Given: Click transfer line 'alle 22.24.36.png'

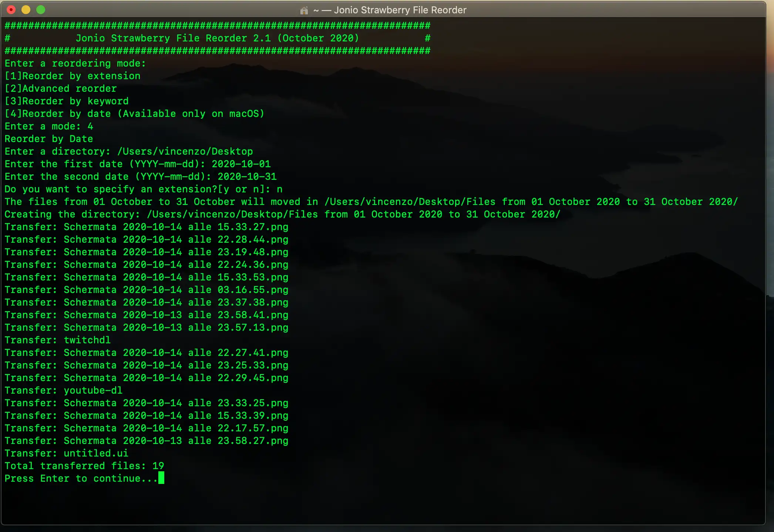Looking at the screenshot, I should coord(147,265).
